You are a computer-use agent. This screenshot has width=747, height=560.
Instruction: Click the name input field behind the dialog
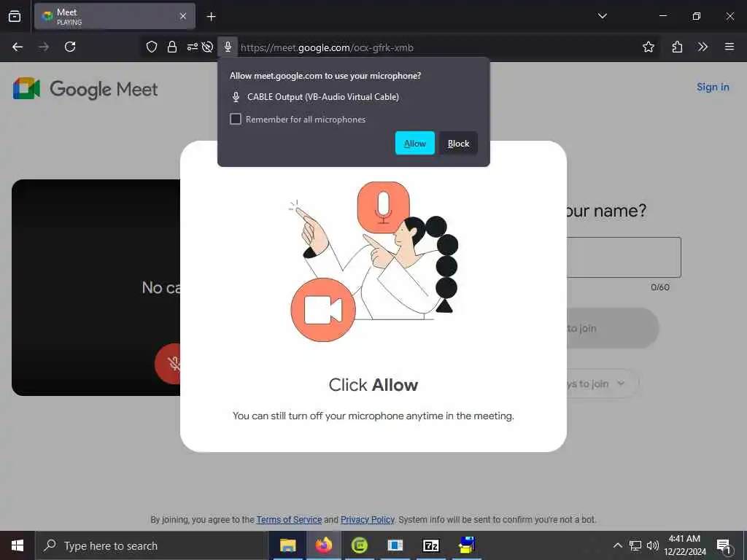(x=624, y=257)
